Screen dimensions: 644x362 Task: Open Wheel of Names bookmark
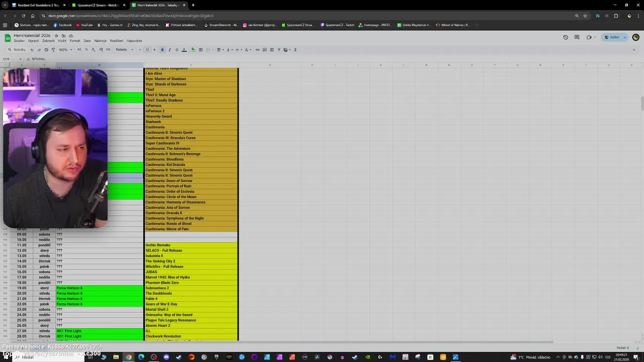453,25
